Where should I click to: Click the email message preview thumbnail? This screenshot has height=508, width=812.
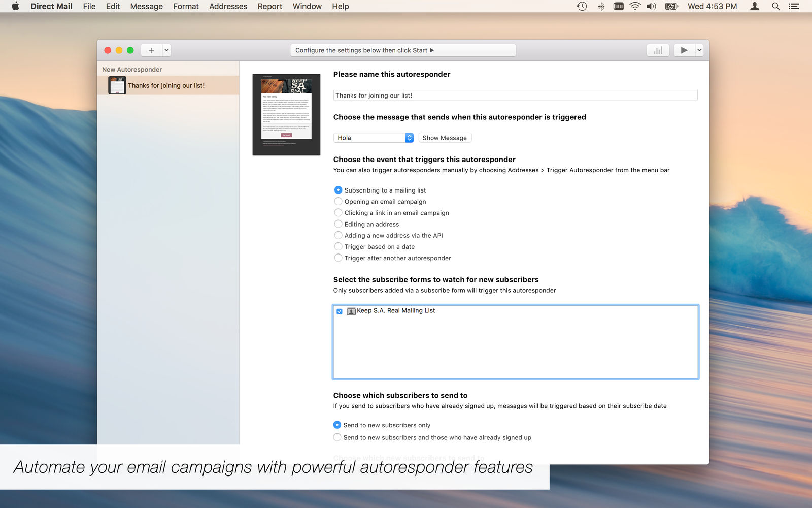(x=286, y=114)
